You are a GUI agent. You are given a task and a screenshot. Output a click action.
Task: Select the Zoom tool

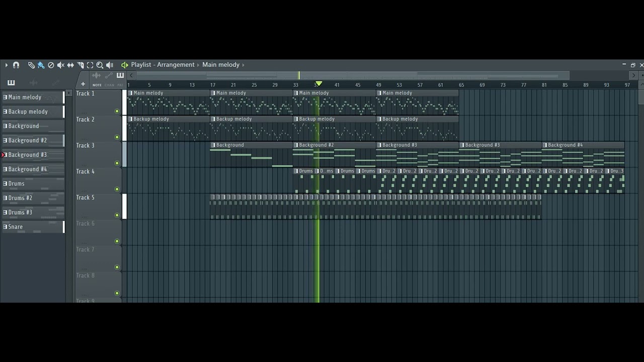point(100,65)
